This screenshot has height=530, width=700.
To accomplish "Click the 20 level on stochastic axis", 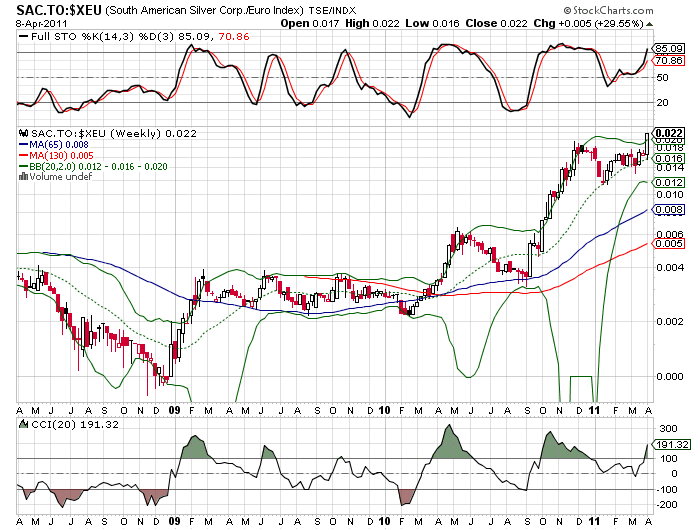I will pyautogui.click(x=662, y=103).
